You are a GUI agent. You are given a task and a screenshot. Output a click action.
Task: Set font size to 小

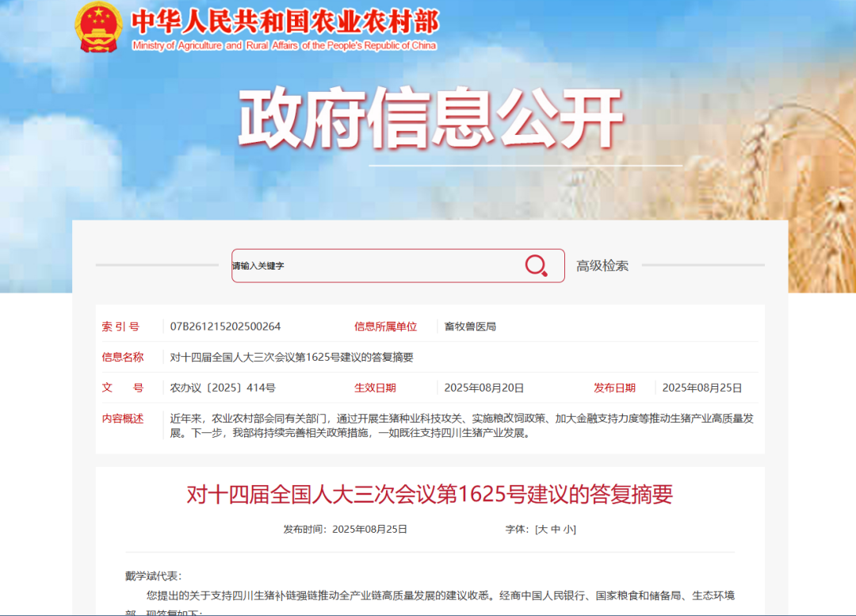pos(568,529)
